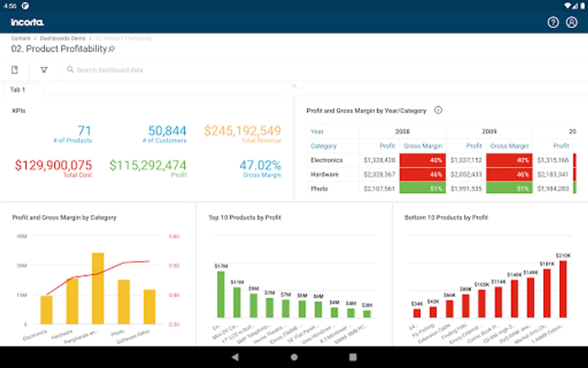Open the help icon in header
This screenshot has height=368, width=588.
pyautogui.click(x=553, y=22)
